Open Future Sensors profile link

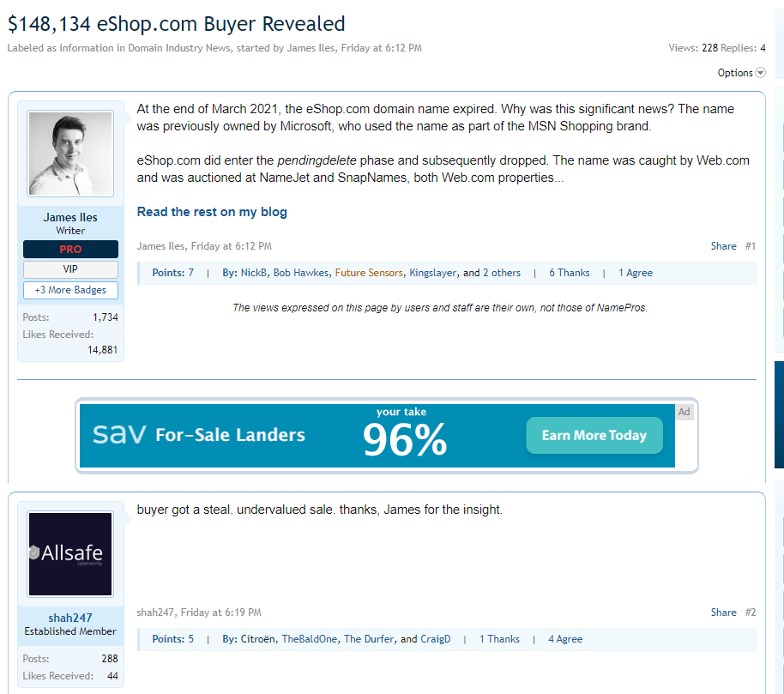369,273
